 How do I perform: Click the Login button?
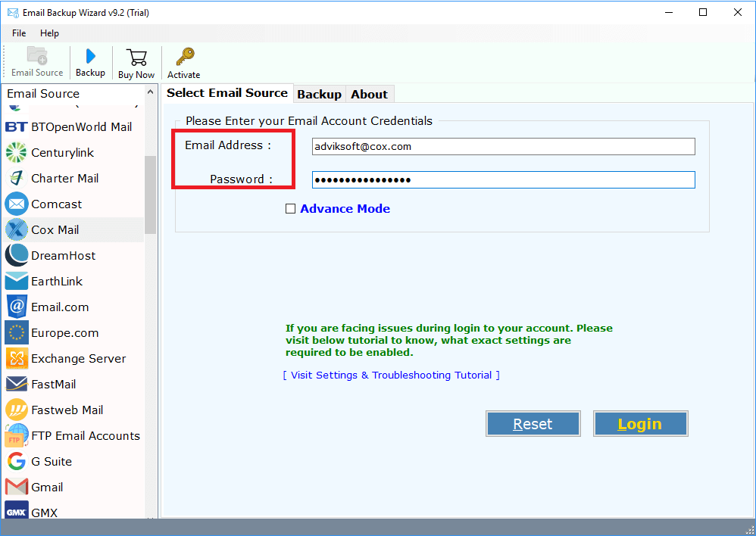(x=640, y=424)
